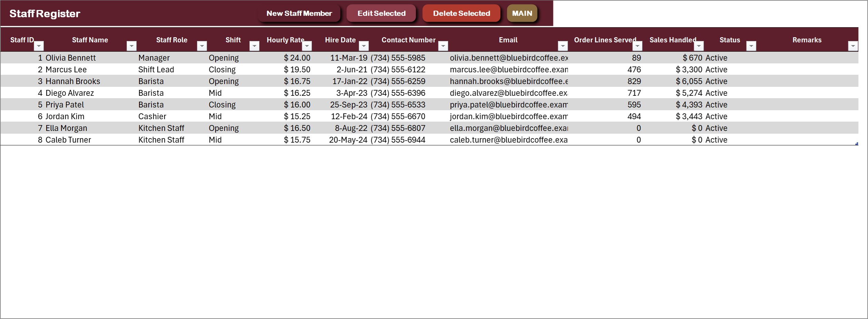This screenshot has height=319, width=868.
Task: Open the Hire Date filter dropdown
Action: (x=364, y=46)
